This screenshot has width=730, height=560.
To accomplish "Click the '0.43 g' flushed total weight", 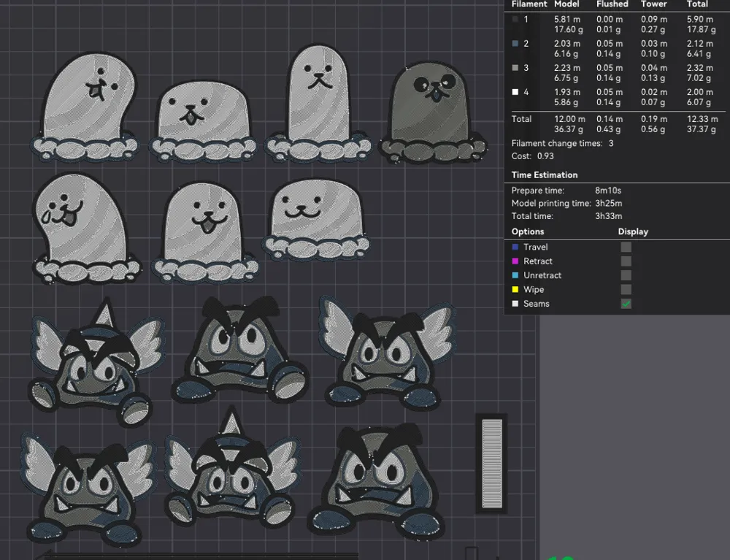I will pos(608,129).
